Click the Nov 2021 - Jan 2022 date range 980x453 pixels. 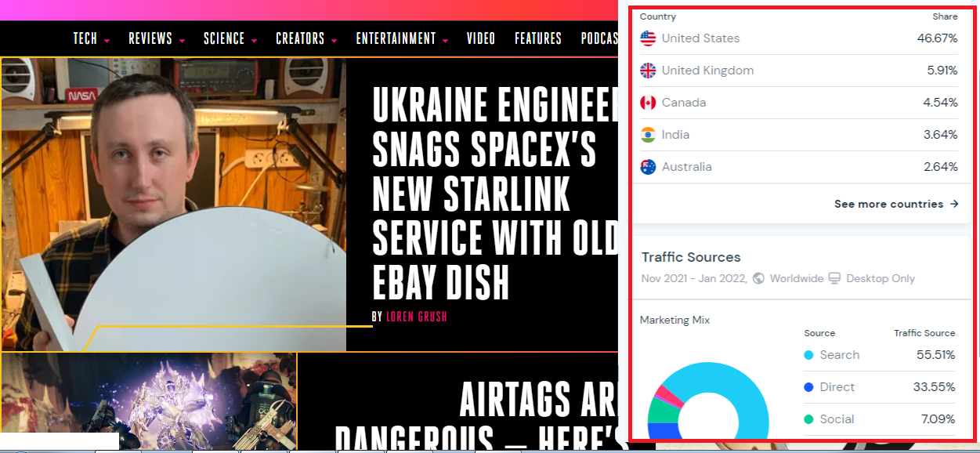[x=694, y=278]
